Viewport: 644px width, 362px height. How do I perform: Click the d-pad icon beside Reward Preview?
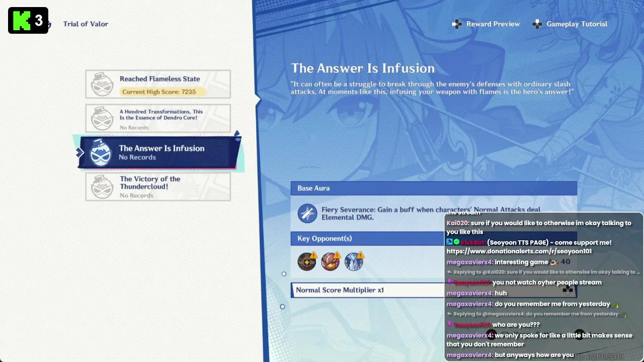[457, 24]
